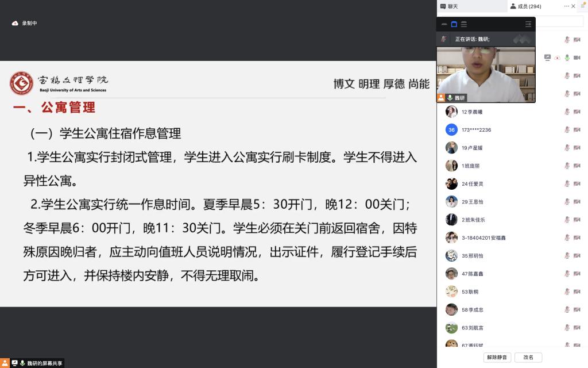The height and width of the screenshot is (368, 588).
Task: Click the microphone icon in 魏研的屏幕共享 bar
Action: (22, 363)
